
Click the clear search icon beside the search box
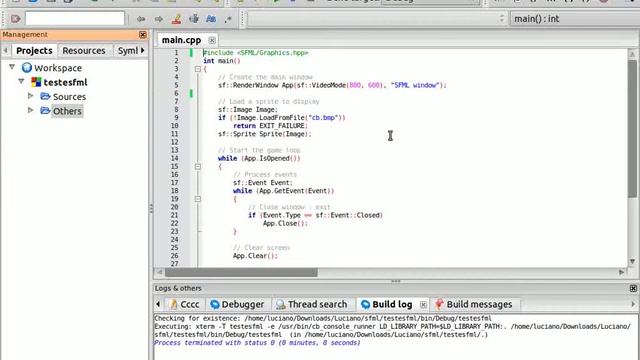click(16, 19)
